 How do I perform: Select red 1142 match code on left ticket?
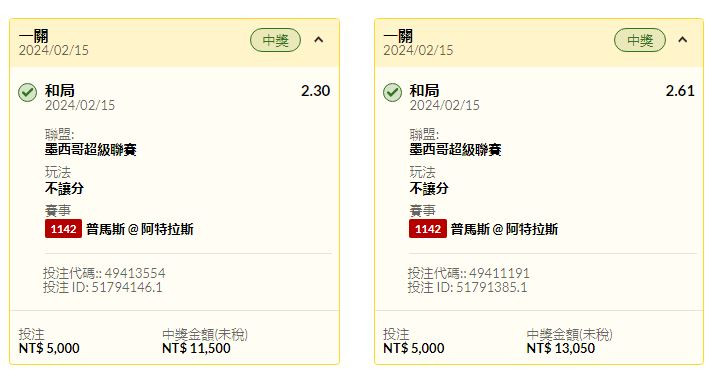click(x=63, y=229)
